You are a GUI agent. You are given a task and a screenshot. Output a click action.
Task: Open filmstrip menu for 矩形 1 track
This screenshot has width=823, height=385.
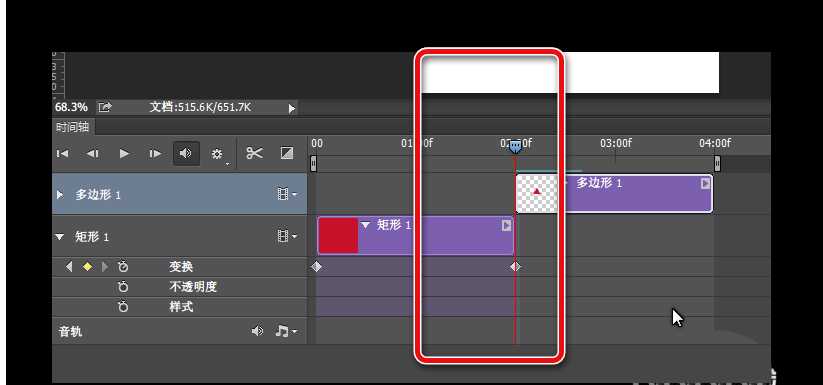point(287,237)
